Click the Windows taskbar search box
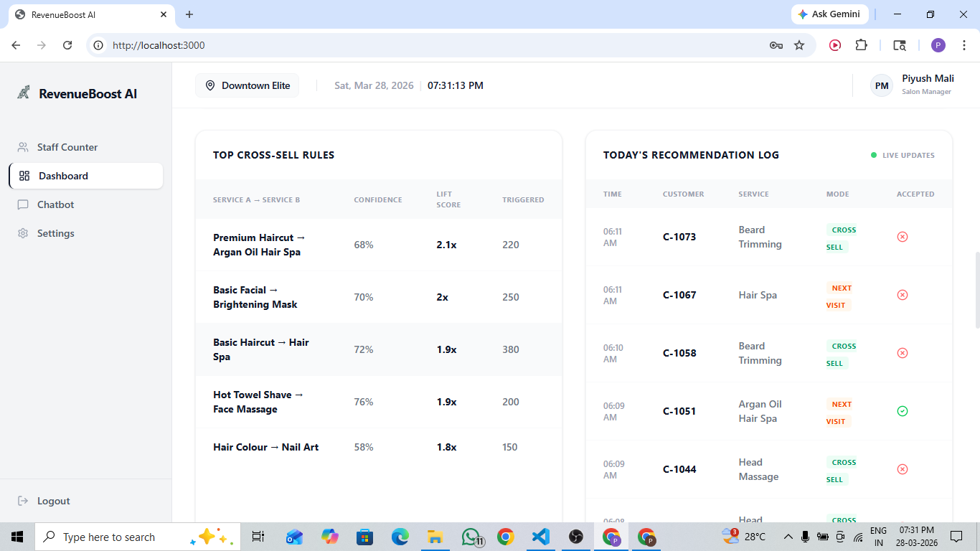The height and width of the screenshot is (551, 980). coord(138,537)
